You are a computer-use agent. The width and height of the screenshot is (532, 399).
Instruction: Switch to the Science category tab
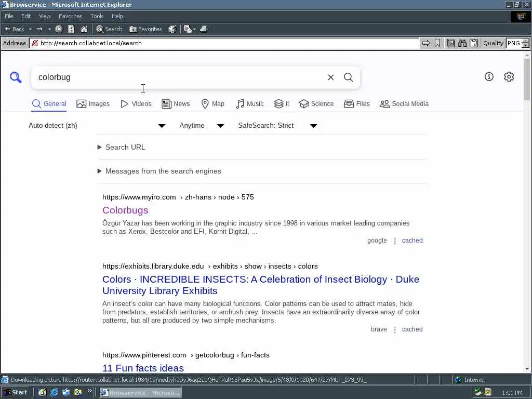point(316,104)
